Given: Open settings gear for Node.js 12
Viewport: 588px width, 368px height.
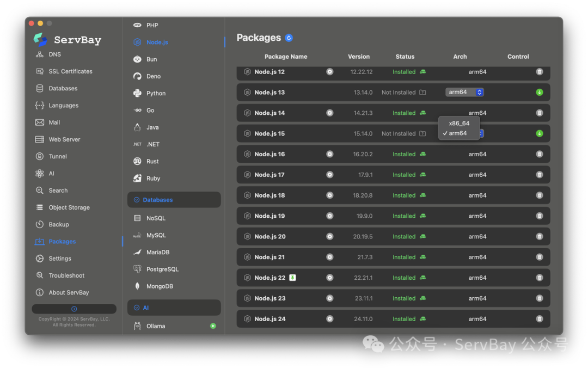Looking at the screenshot, I should (329, 72).
